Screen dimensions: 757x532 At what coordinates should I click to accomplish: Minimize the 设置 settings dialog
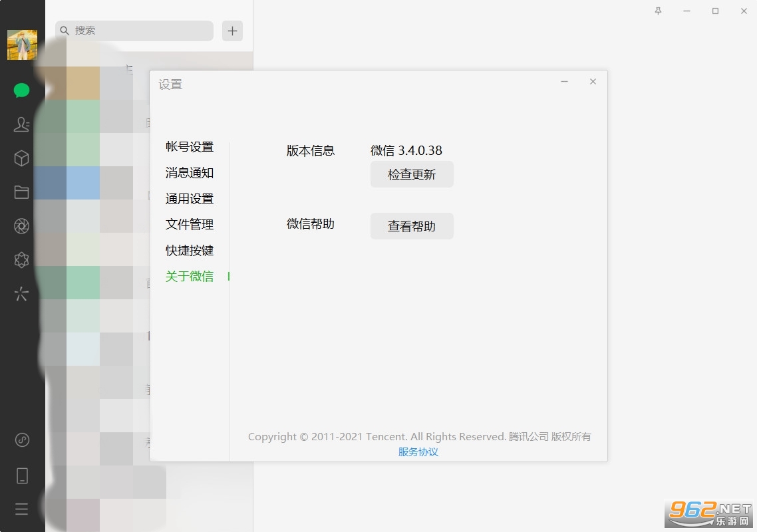tap(564, 82)
